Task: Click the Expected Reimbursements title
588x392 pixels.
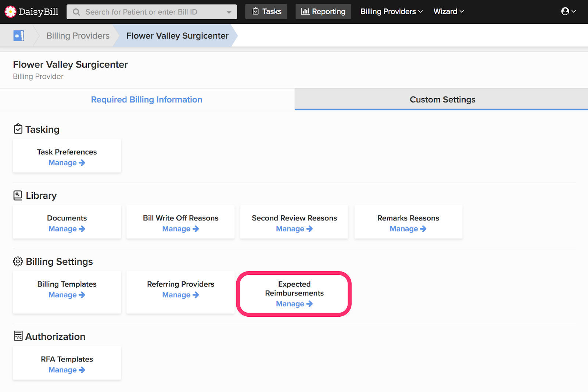Action: [x=294, y=289]
